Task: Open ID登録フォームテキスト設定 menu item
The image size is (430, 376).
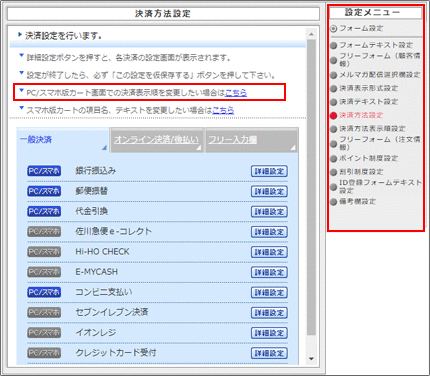Action: (x=376, y=187)
